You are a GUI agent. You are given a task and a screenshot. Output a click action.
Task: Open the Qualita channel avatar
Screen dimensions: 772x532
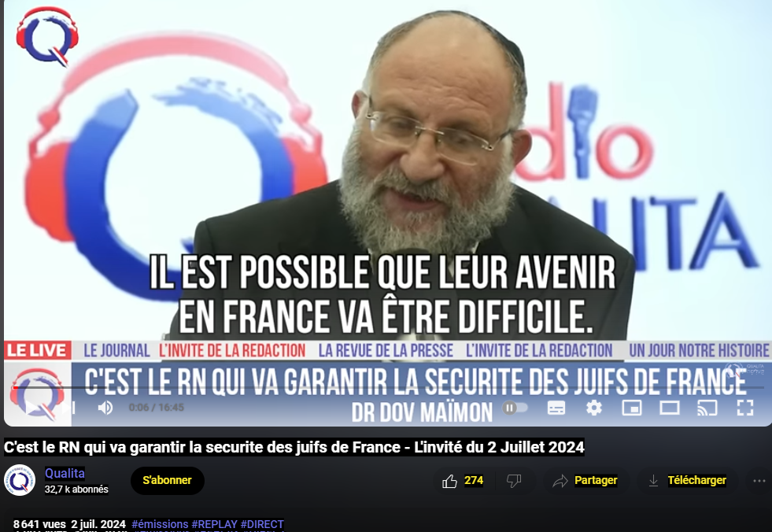[x=20, y=480]
